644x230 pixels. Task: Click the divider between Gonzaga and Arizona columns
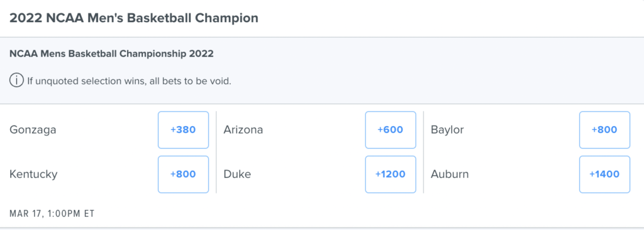pos(216,152)
